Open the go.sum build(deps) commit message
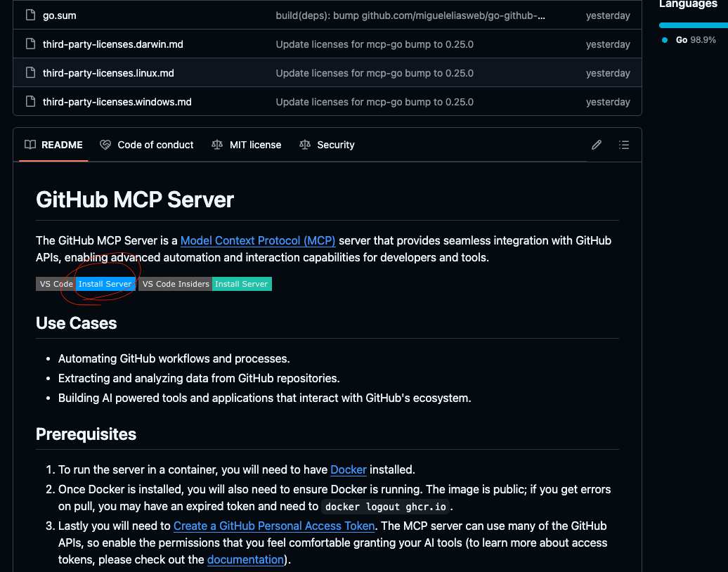728x572 pixels. pos(410,15)
